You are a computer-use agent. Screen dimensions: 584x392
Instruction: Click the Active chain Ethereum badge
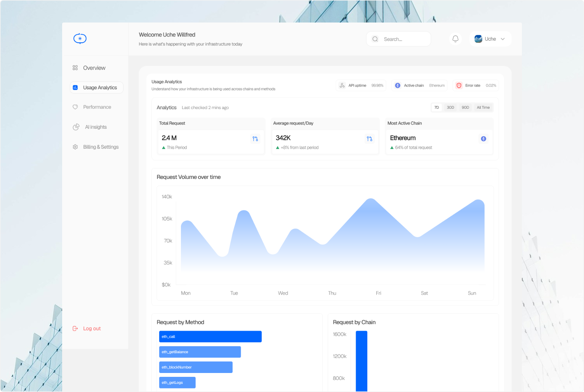(x=419, y=85)
